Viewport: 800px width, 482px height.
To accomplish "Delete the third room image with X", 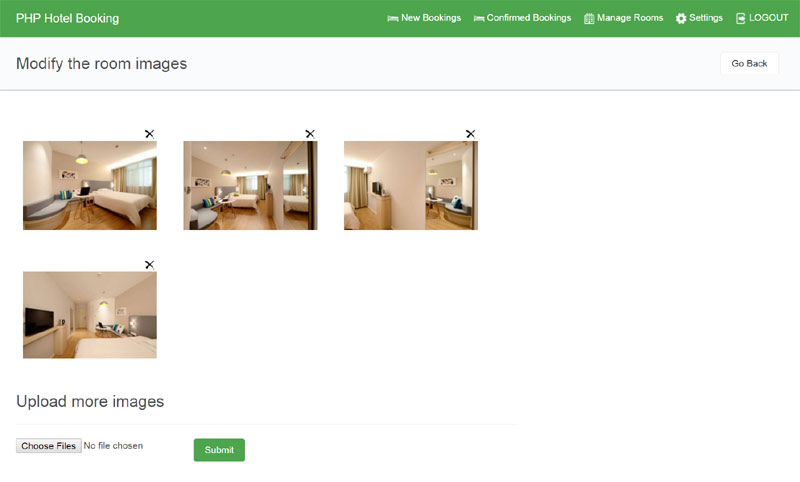I will (x=470, y=133).
